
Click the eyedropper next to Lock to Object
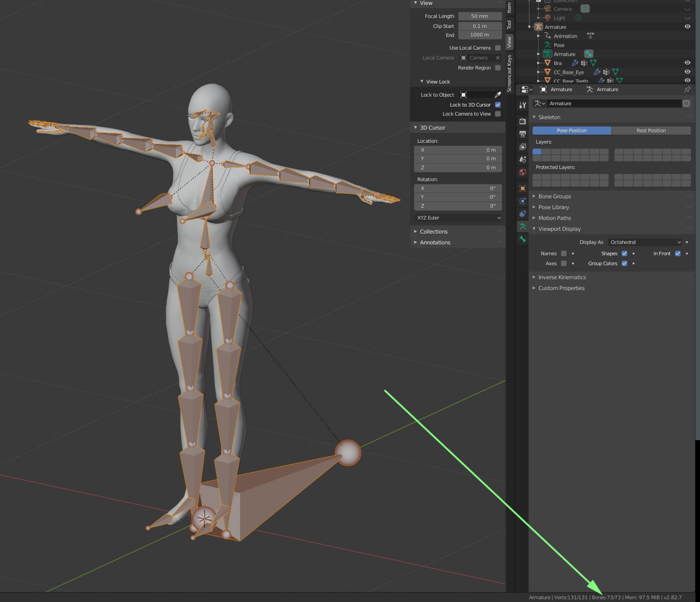point(498,95)
